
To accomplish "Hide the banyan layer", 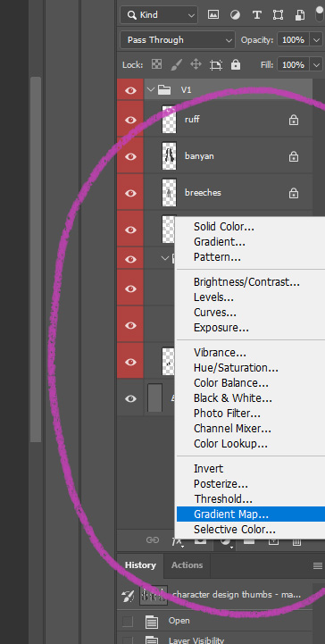I will (130, 156).
